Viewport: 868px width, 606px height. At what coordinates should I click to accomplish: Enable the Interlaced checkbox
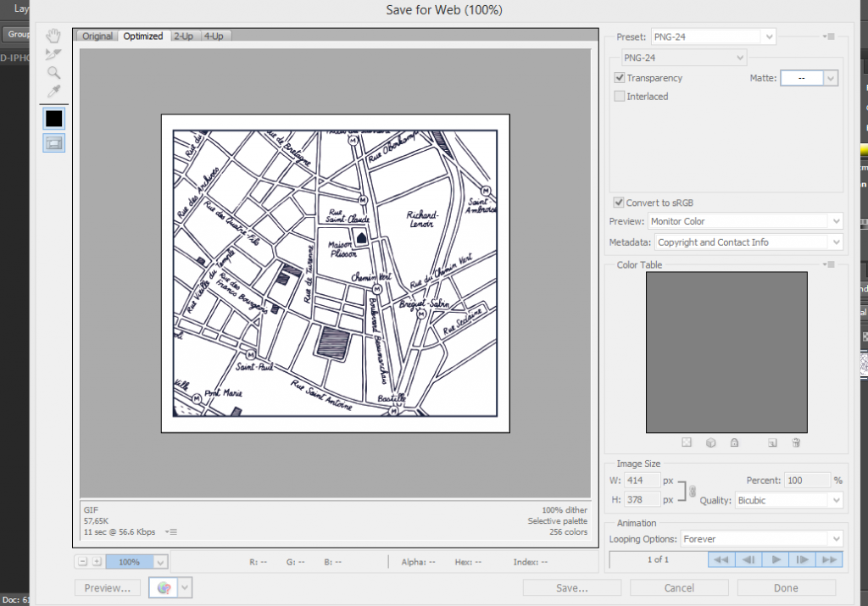[x=620, y=97]
